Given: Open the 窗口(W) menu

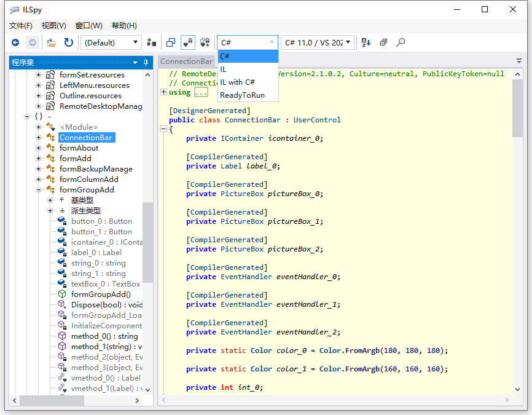Looking at the screenshot, I should point(89,26).
